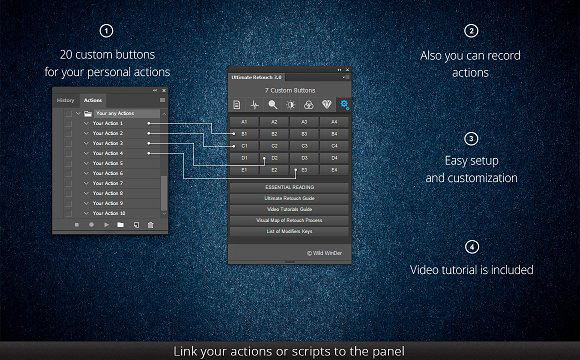
Task: Toggle the checkbox beside Your Action 6
Action: (68, 173)
